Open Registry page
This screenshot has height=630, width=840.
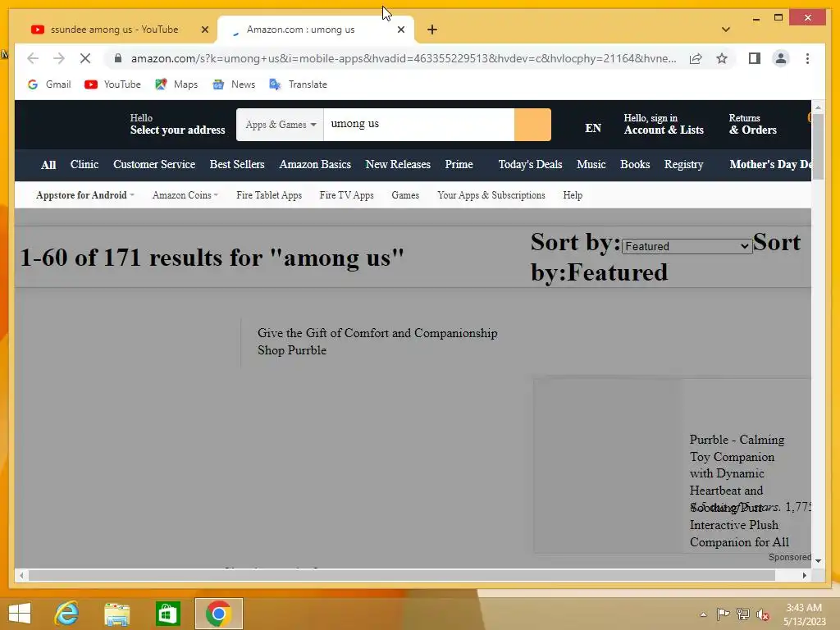pyautogui.click(x=683, y=164)
